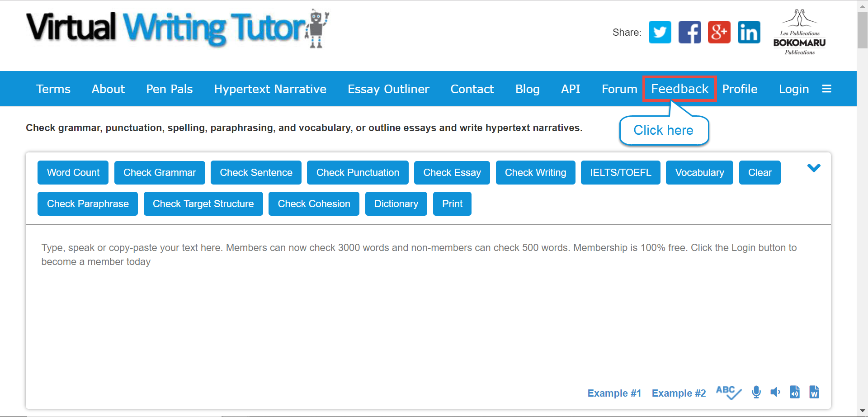Export text as an audio file
This screenshot has width=868, height=417.
click(795, 392)
